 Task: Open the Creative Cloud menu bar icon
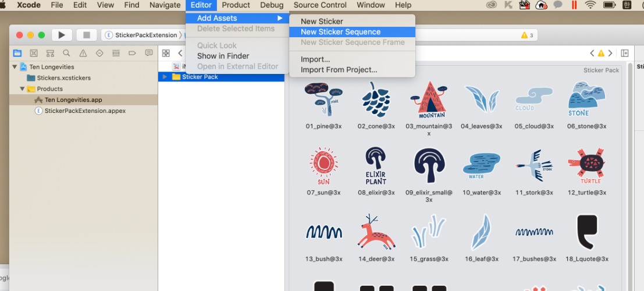pos(492,5)
